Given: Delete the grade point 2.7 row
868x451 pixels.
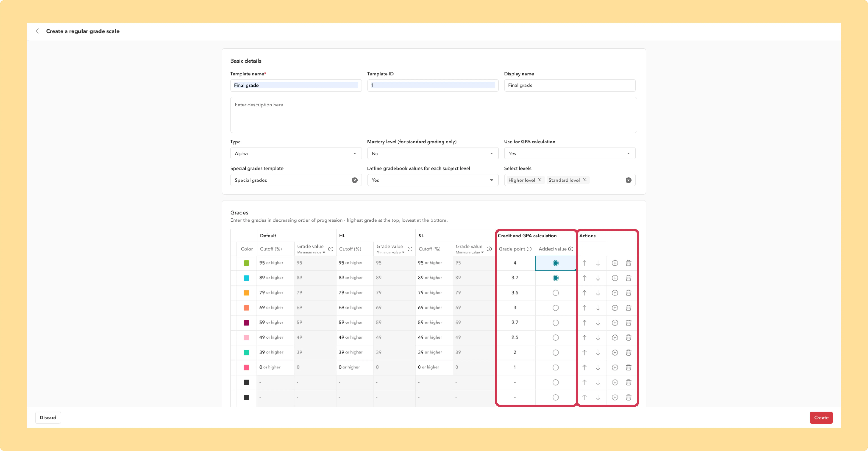Looking at the screenshot, I should coord(628,323).
